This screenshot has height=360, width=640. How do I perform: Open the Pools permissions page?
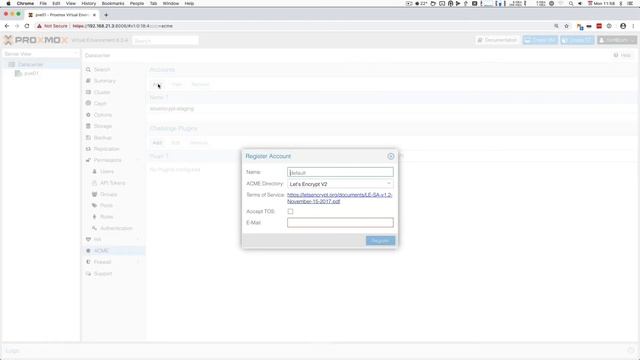coord(106,205)
